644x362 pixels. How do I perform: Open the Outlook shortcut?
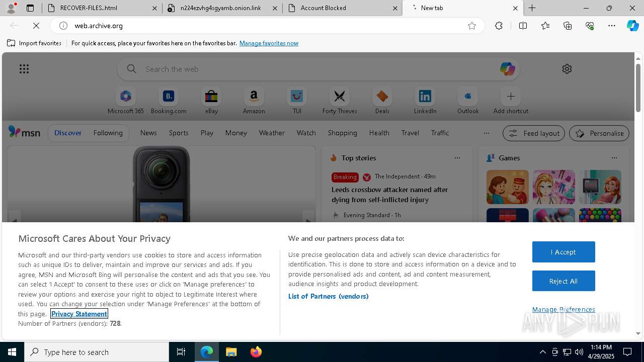coord(468,101)
